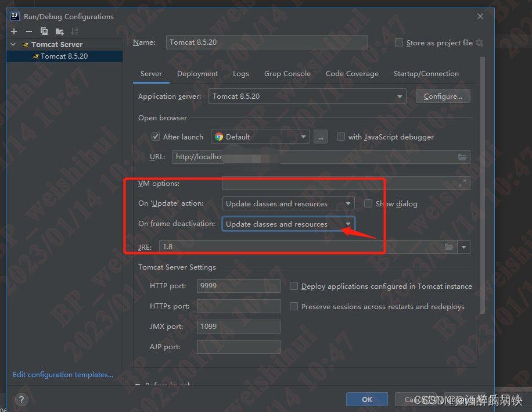
Task: Confirm with the OK button
Action: [x=367, y=399]
